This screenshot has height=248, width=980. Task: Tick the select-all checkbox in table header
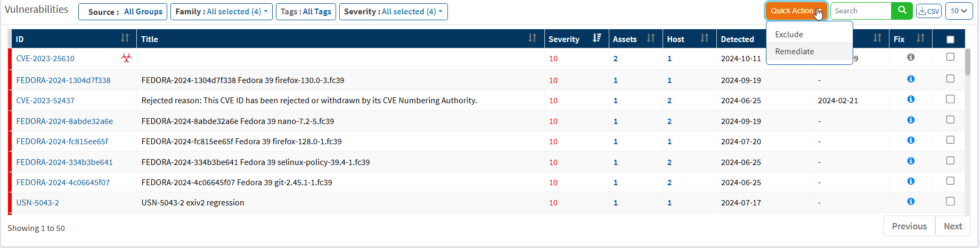(950, 39)
